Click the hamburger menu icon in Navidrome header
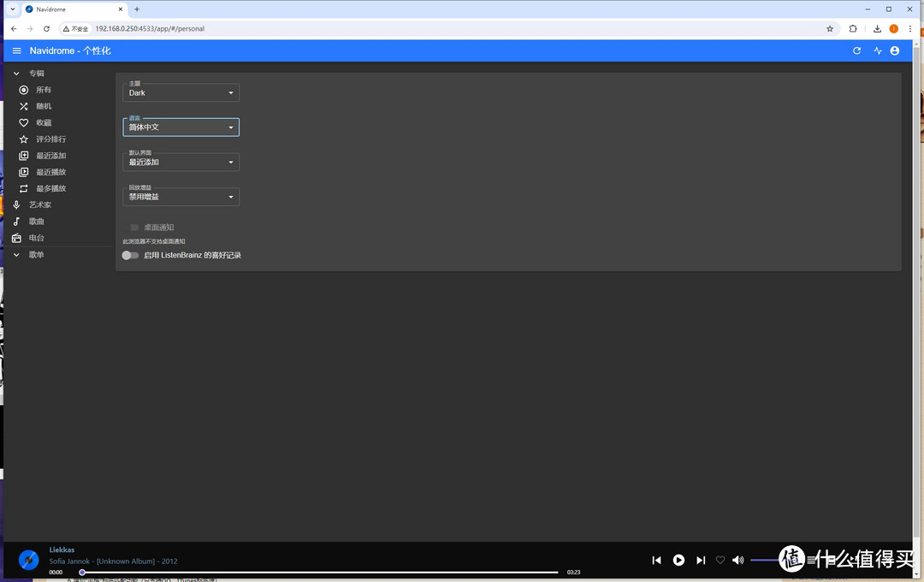 pyautogui.click(x=16, y=51)
